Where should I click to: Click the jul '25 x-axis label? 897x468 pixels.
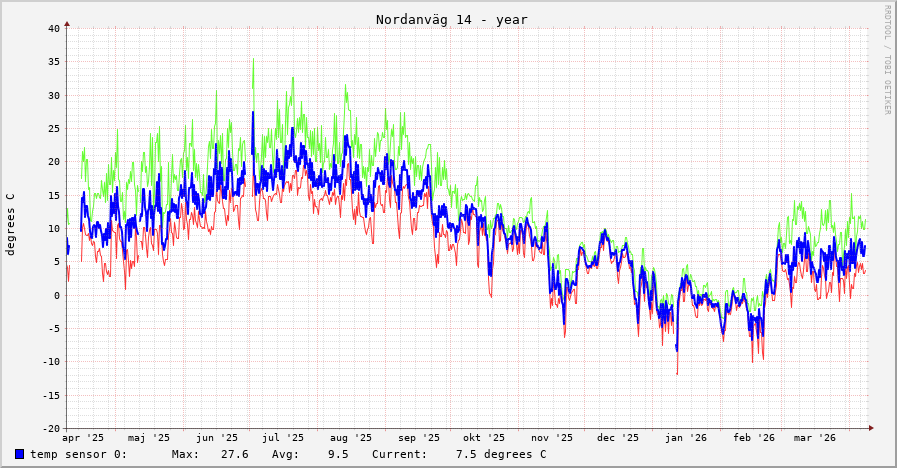coord(283,438)
